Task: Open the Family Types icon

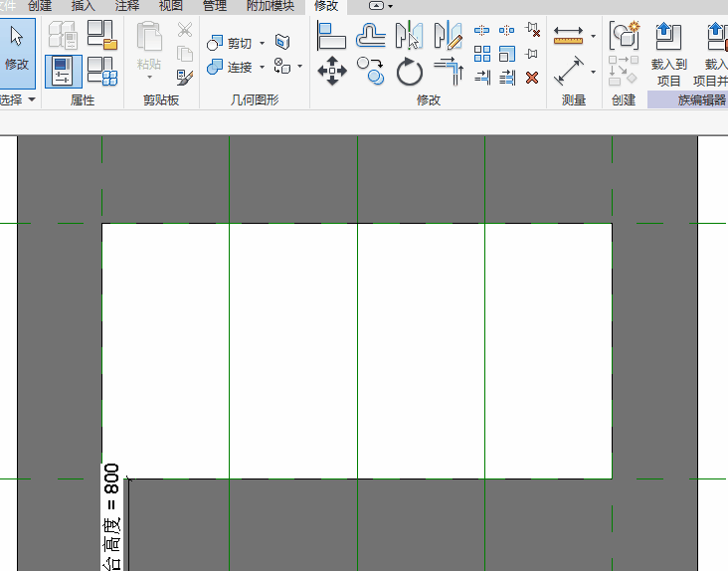Action: 102,71
